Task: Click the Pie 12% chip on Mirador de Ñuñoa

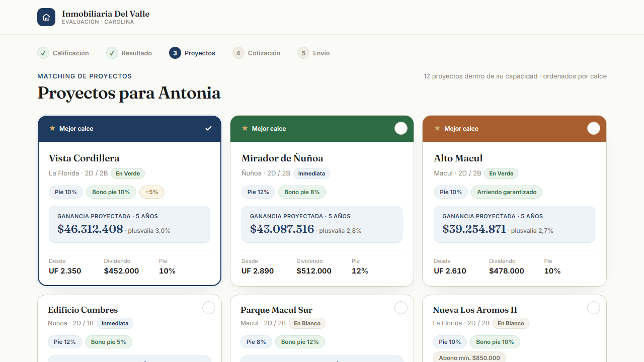Action: (x=258, y=192)
